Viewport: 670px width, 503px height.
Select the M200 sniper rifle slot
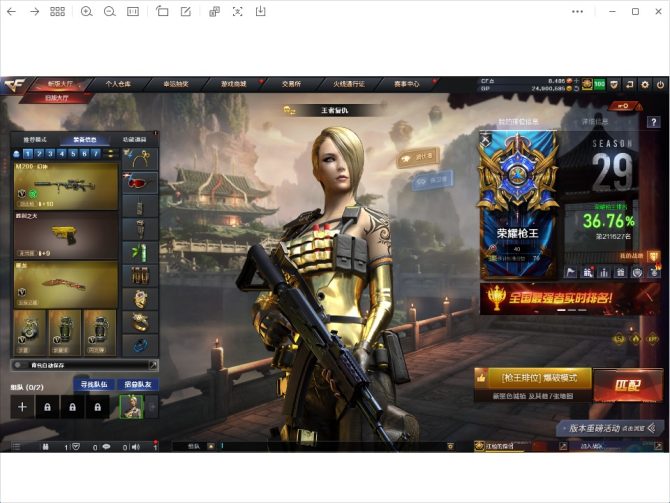[66, 186]
